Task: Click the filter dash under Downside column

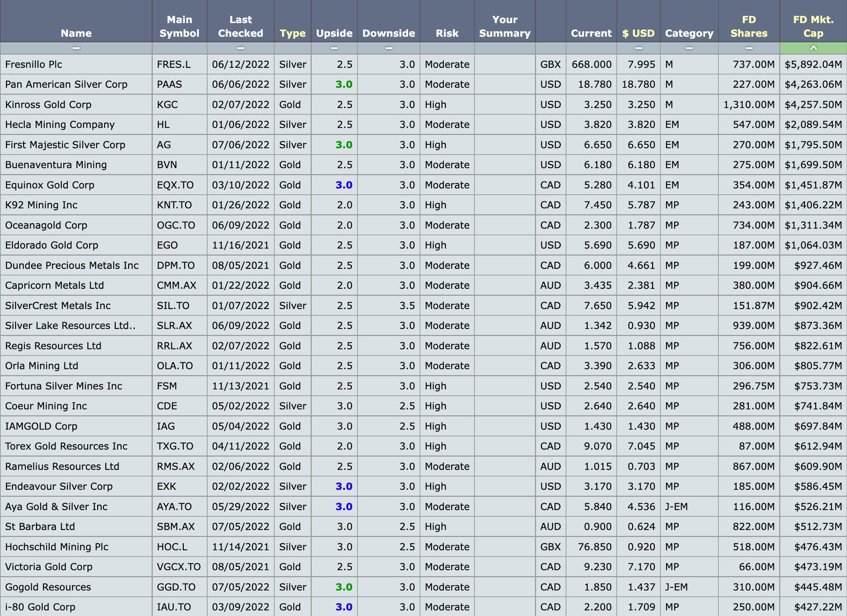Action: [x=388, y=48]
